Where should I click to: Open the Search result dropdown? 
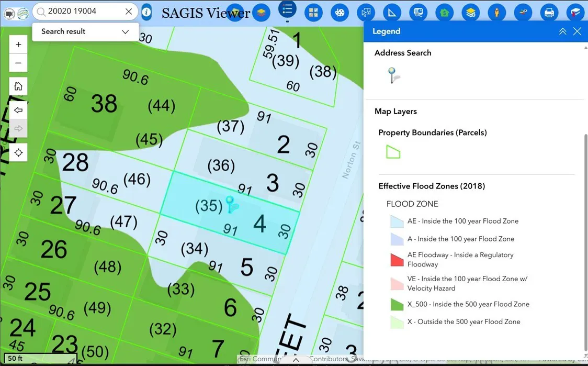(x=125, y=31)
